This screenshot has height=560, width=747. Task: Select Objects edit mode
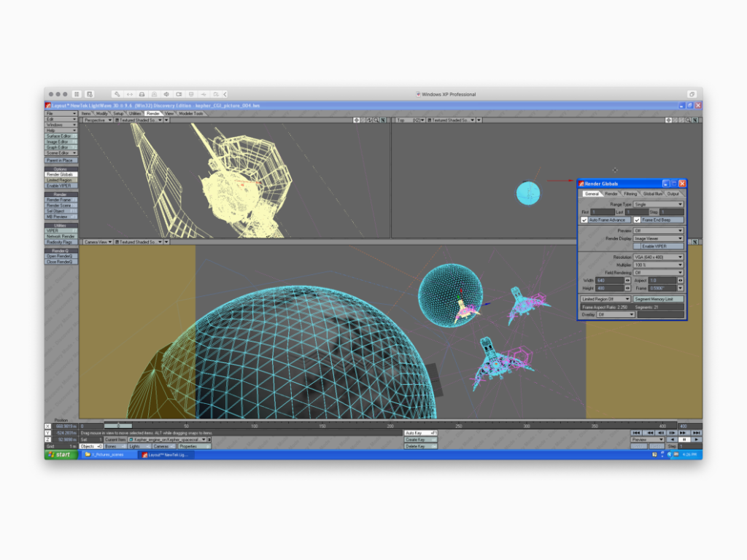coord(90,447)
